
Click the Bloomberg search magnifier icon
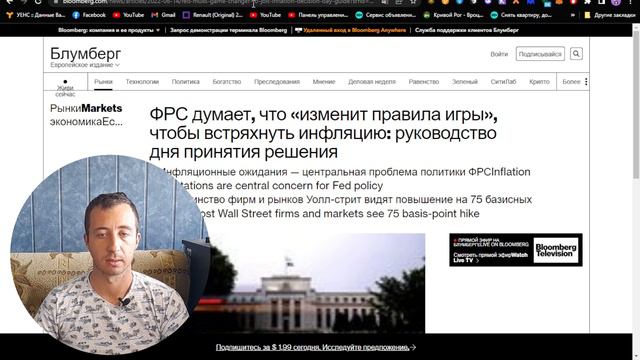pyautogui.click(x=576, y=53)
